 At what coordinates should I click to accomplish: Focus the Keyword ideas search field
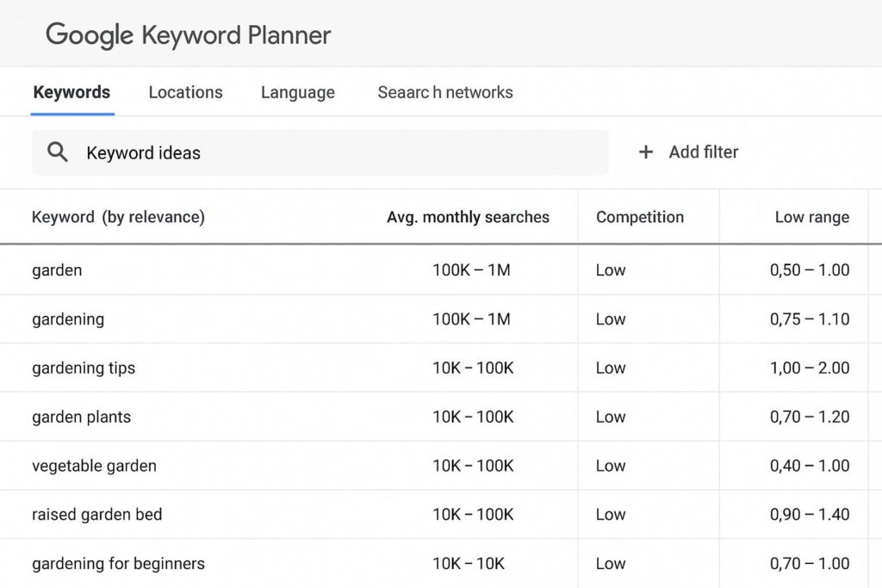pyautogui.click(x=336, y=152)
